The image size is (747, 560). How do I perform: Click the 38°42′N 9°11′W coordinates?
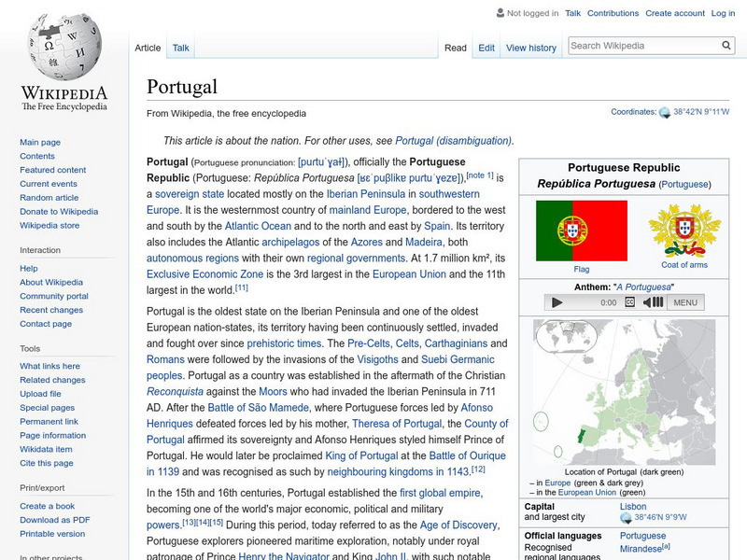[701, 112]
